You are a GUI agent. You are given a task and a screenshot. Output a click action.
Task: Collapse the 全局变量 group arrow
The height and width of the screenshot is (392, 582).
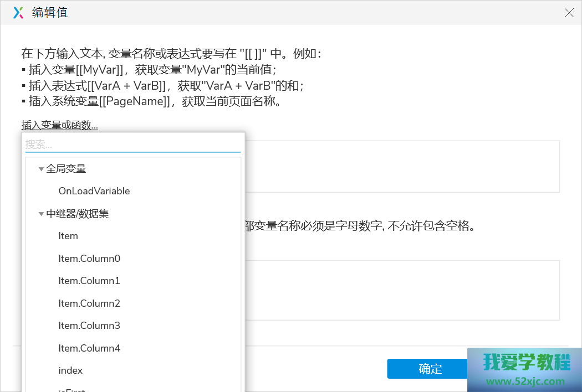click(41, 169)
